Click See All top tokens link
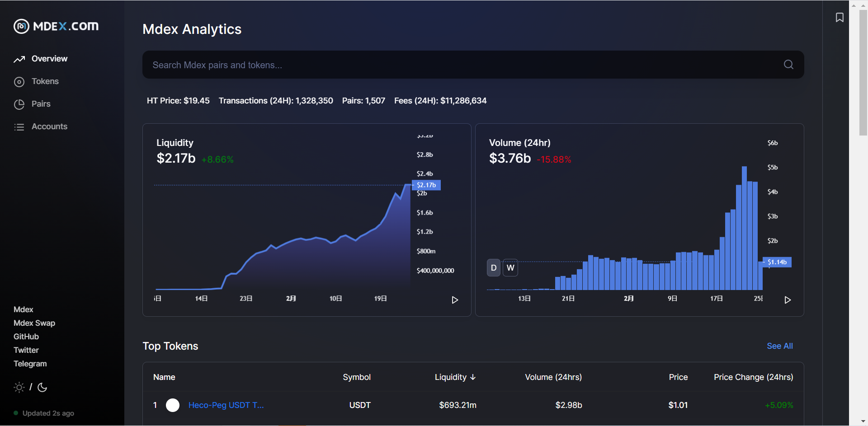 pyautogui.click(x=779, y=346)
